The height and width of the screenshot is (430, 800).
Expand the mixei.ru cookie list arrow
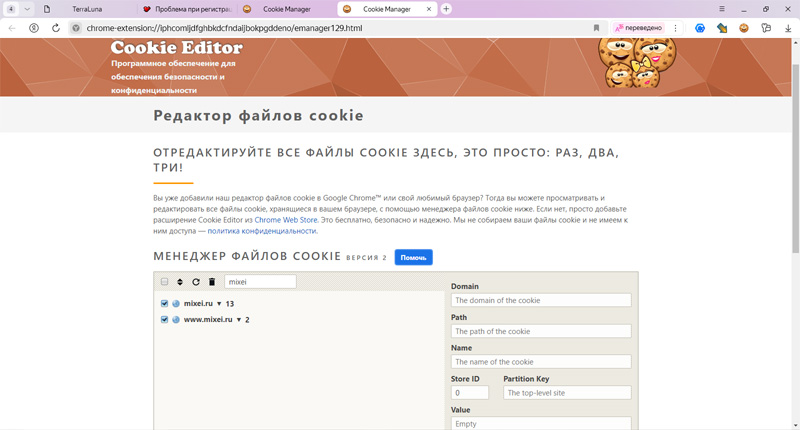(x=219, y=303)
